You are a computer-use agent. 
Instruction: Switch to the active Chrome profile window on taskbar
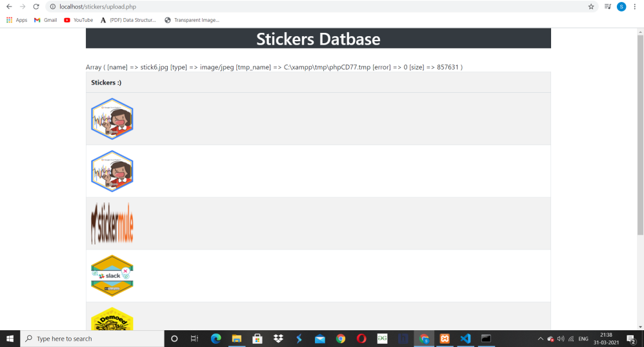coord(424,339)
